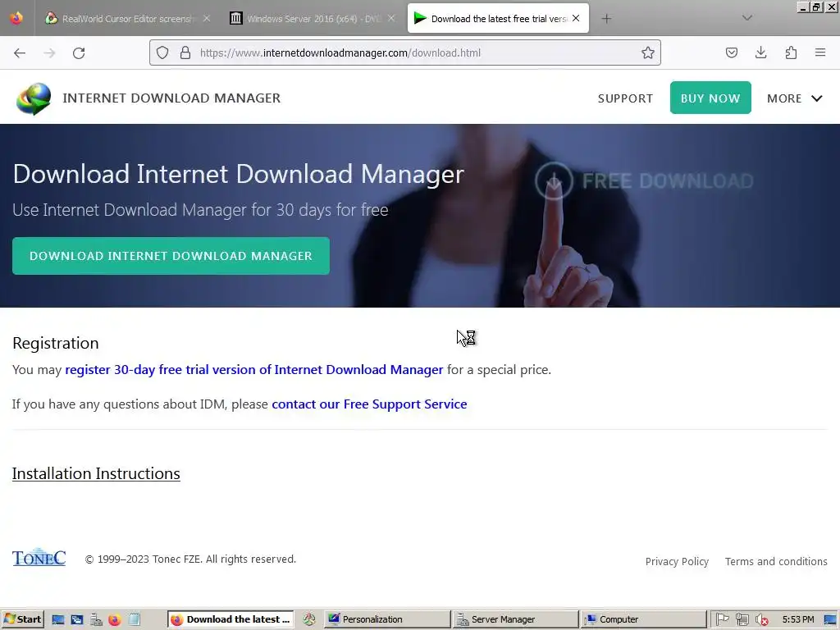Click the IDM globe logo
Viewport: 840px width, 630px height.
click(34, 98)
